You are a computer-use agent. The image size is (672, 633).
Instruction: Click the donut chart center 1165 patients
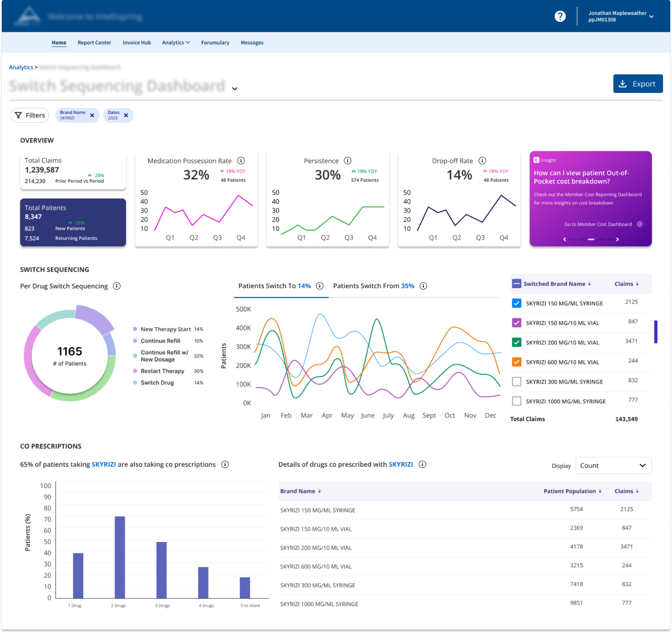pos(69,356)
